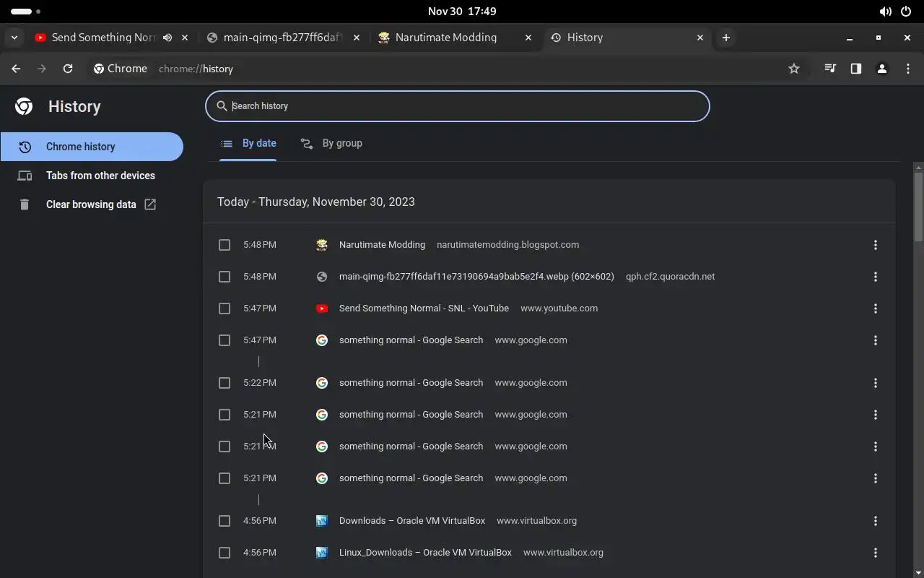Click the bookmark star icon
Screen dimensions: 924x578
click(x=794, y=69)
